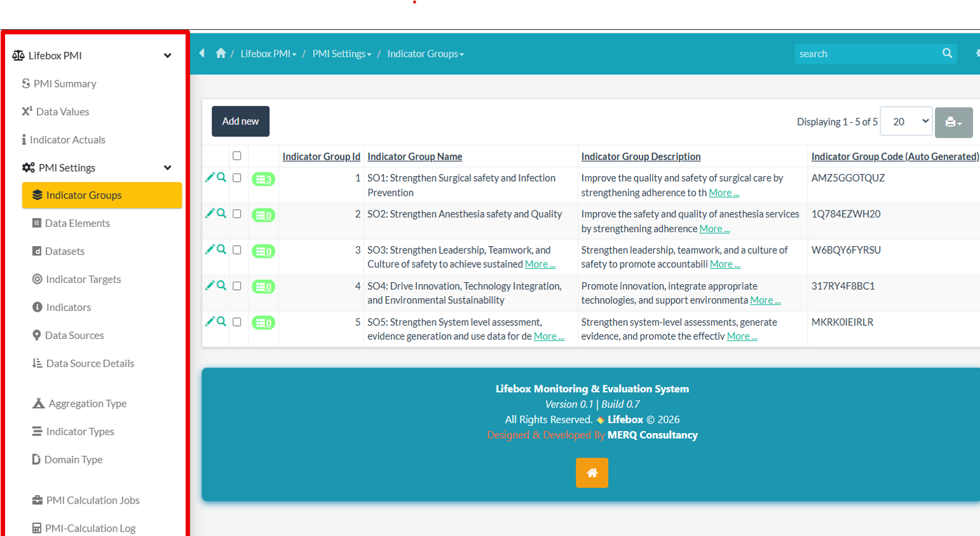Click the home icon in breadcrumb
980x536 pixels.
[221, 53]
